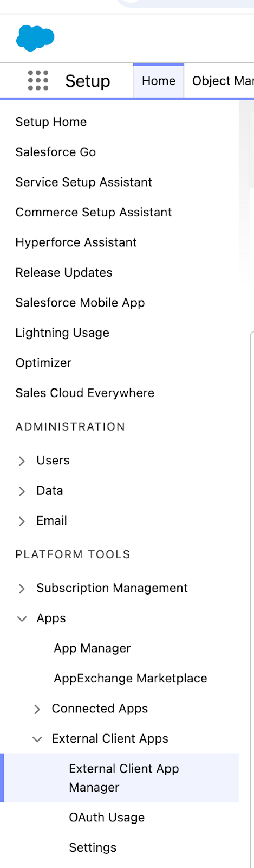Expand the Email section chevron

point(22,521)
